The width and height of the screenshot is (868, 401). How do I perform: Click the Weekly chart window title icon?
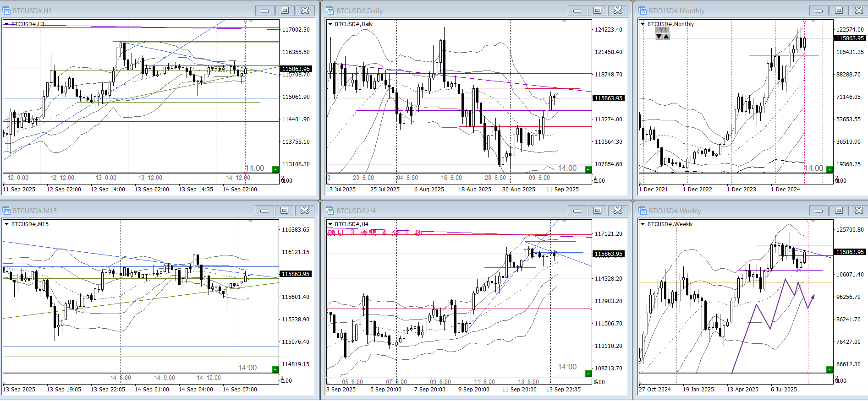point(643,211)
